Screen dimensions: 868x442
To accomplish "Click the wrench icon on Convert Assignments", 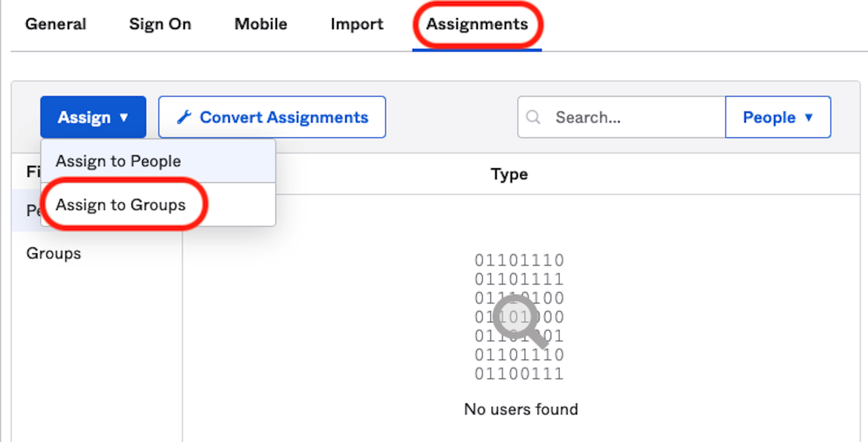I will point(184,117).
